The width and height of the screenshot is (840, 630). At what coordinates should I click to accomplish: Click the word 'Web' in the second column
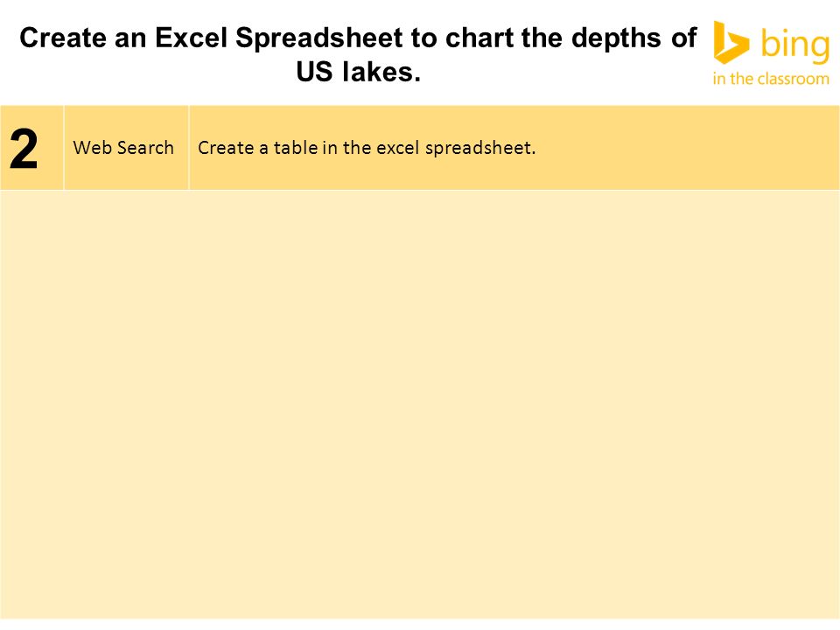pos(92,148)
